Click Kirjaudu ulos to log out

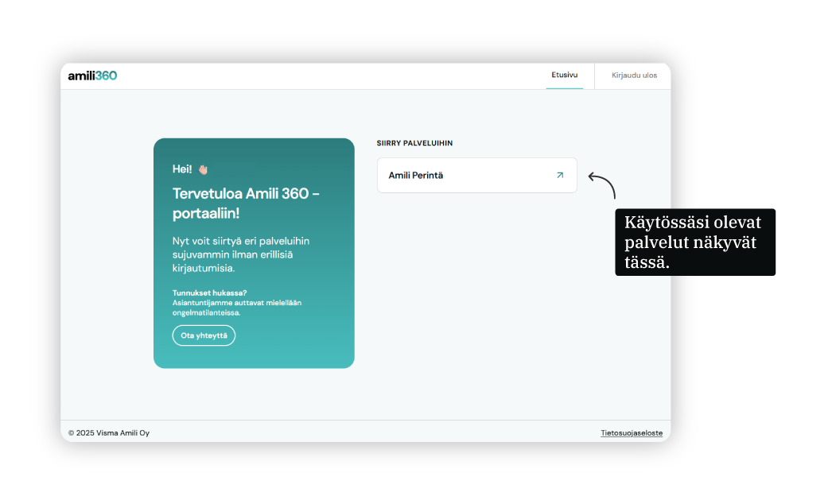click(x=634, y=76)
